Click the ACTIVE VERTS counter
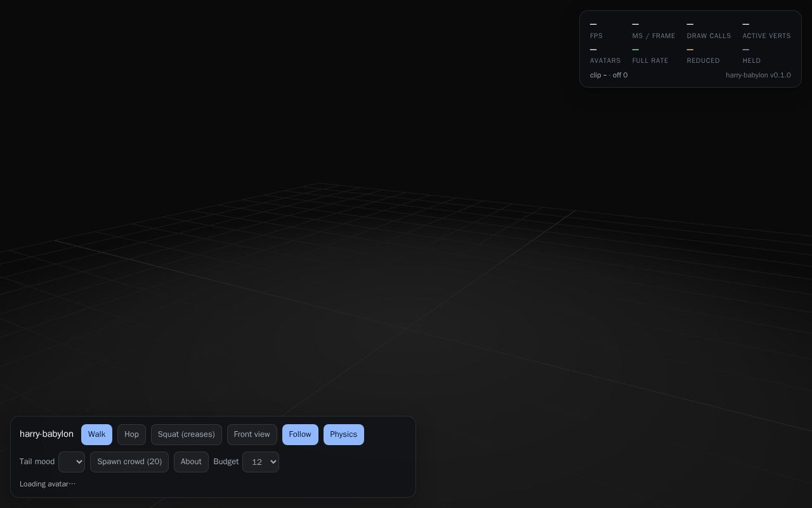812x508 pixels. point(766,29)
